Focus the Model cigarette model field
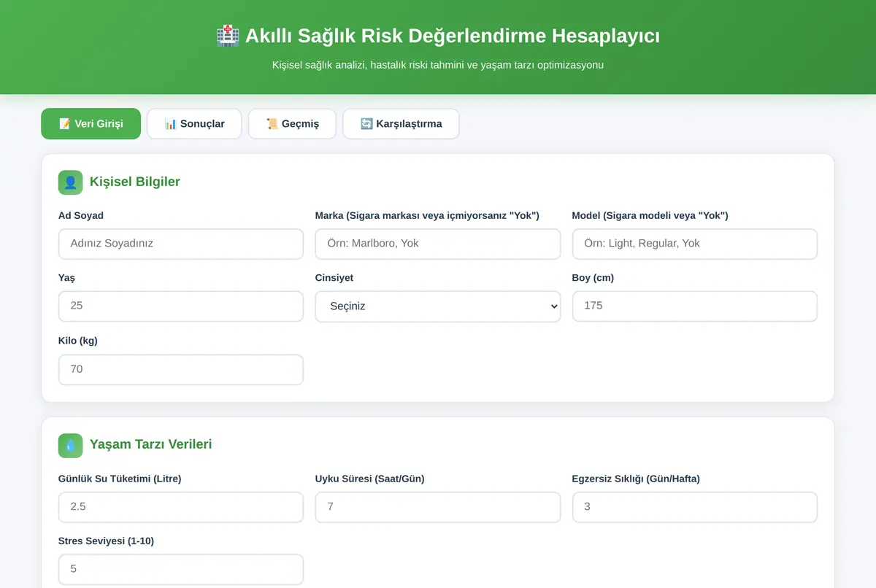The width and height of the screenshot is (876, 588). tap(695, 244)
